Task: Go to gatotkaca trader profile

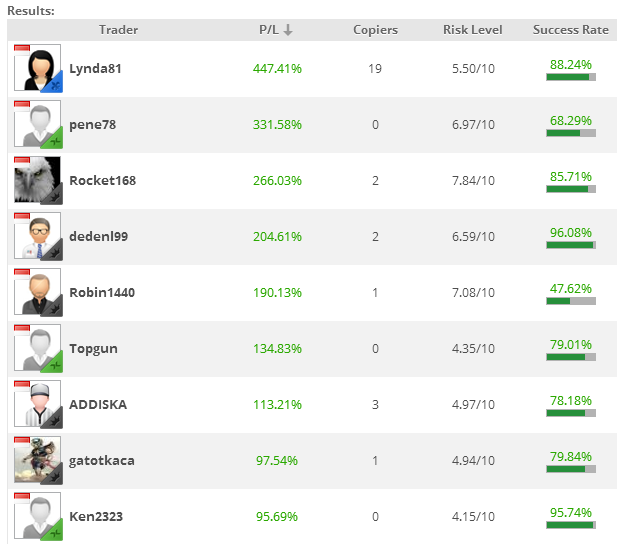Action: pos(102,461)
